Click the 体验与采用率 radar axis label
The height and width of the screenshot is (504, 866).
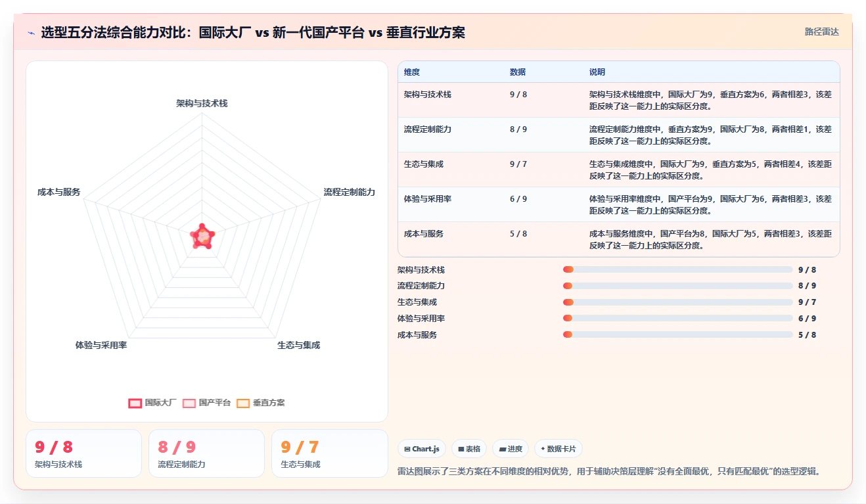[101, 345]
